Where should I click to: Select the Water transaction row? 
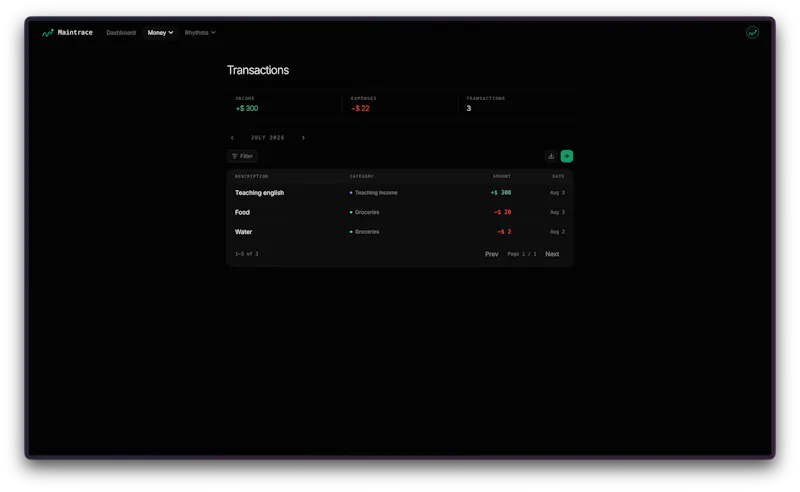(x=399, y=232)
